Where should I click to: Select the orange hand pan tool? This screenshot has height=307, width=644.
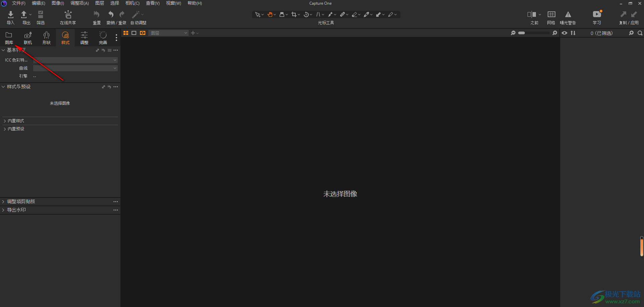click(x=270, y=14)
